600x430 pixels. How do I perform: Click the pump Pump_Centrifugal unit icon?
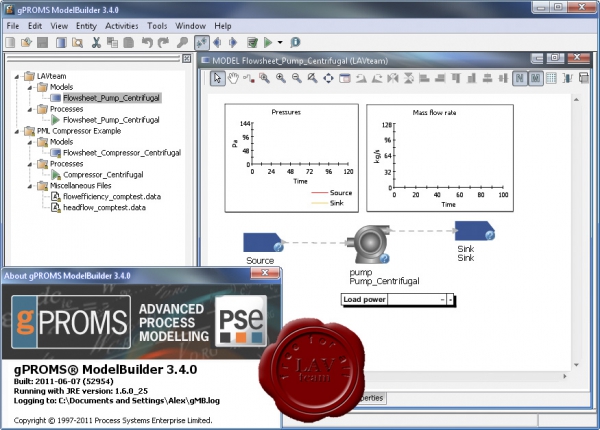click(x=368, y=244)
